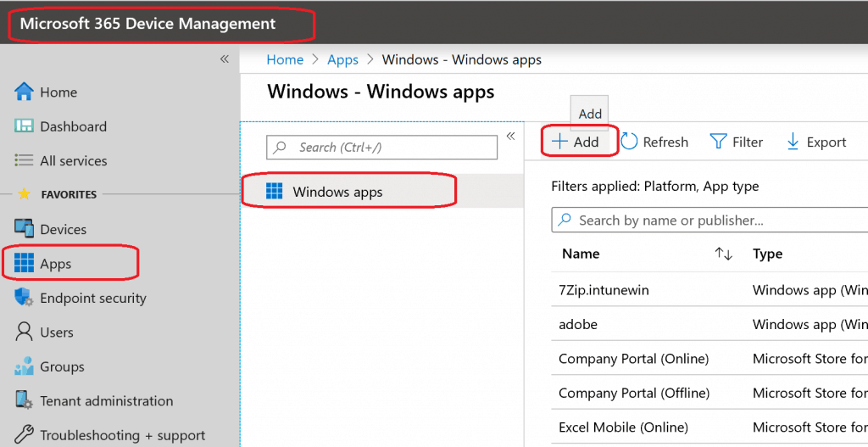
Task: Click the Tenant administration icon
Action: (x=24, y=400)
